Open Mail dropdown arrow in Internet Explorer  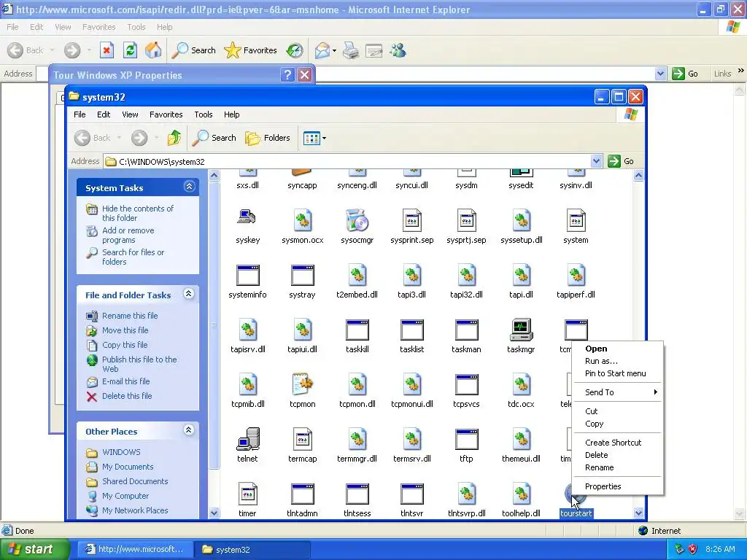[334, 50]
